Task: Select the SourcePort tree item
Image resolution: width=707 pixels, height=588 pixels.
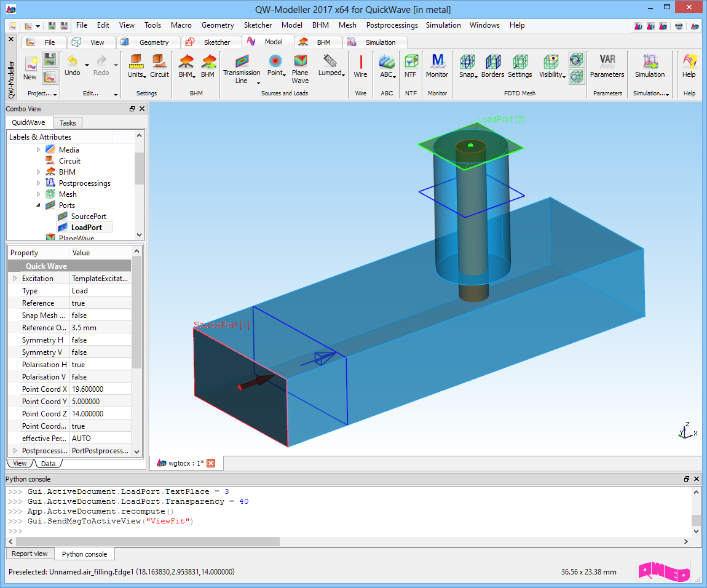Action: (89, 217)
